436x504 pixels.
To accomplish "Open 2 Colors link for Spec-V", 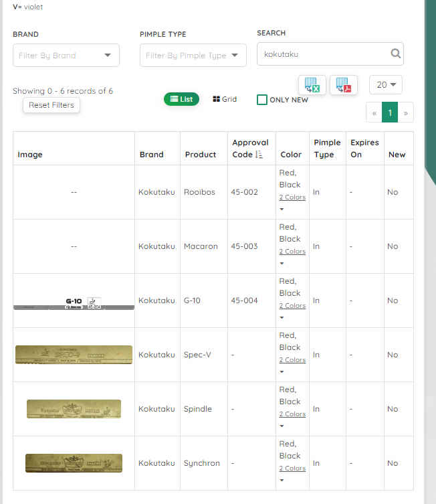I will pos(292,359).
